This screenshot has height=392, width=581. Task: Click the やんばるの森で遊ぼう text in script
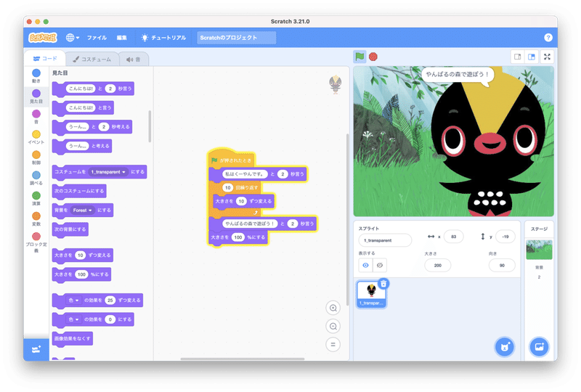pos(250,224)
